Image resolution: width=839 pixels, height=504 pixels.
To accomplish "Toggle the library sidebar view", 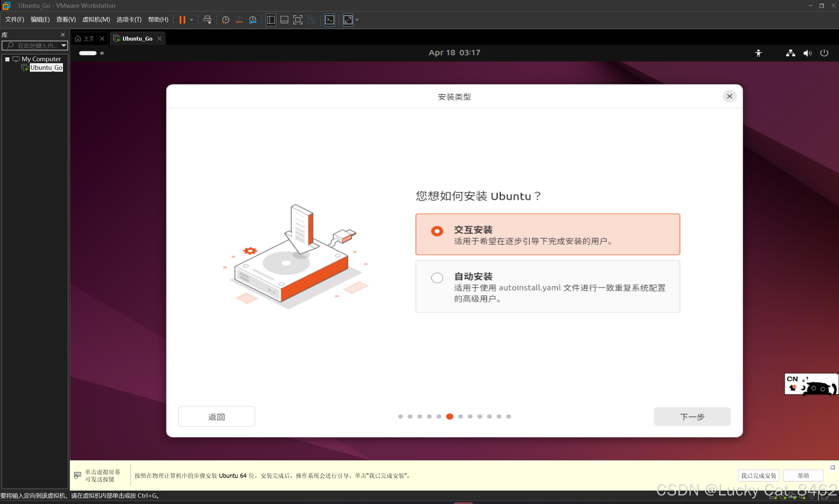I will (x=270, y=20).
